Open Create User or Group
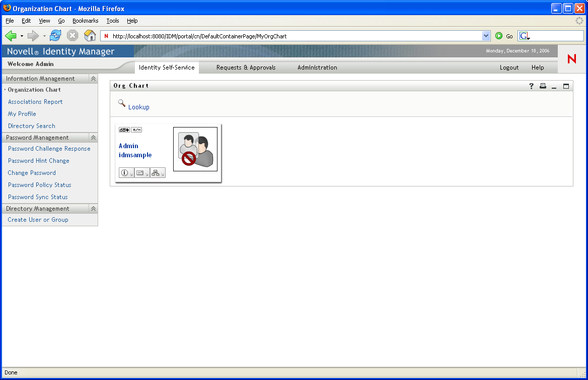The width and height of the screenshot is (588, 380). click(38, 220)
